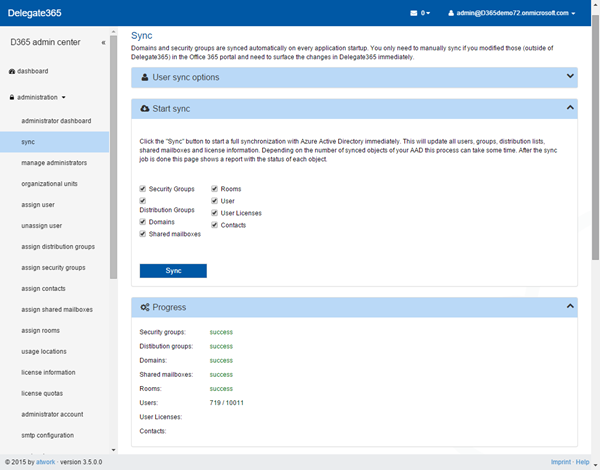Click the user icon in User sync options
The image size is (600, 470).
point(146,77)
